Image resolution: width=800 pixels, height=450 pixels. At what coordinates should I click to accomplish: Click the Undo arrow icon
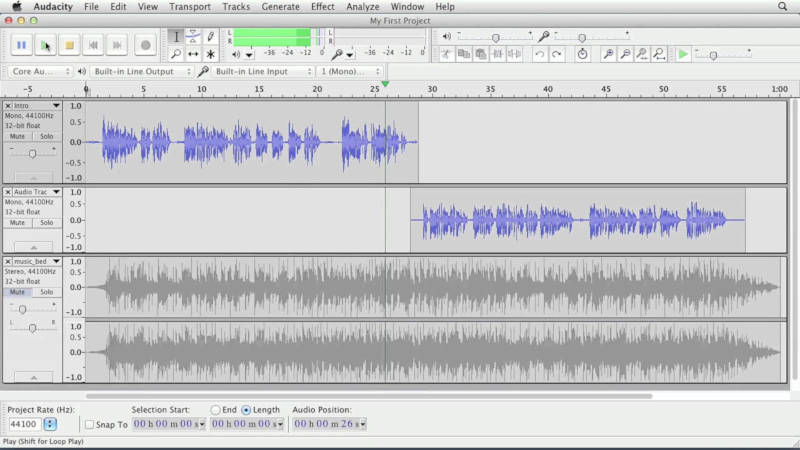[539, 54]
